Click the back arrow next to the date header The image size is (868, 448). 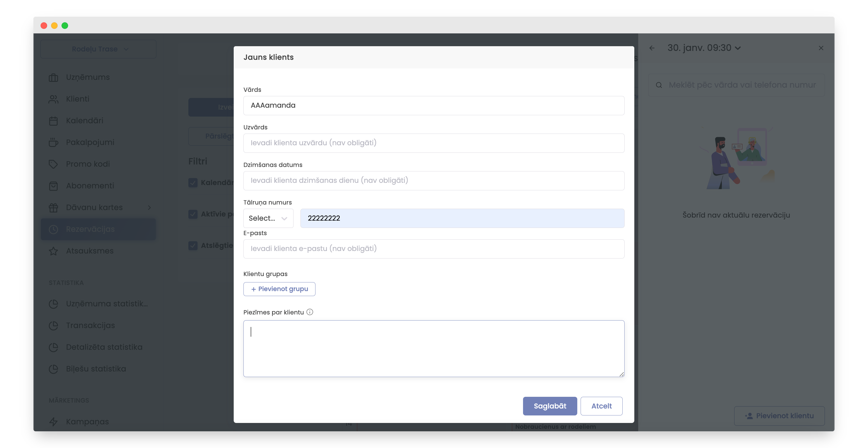652,48
